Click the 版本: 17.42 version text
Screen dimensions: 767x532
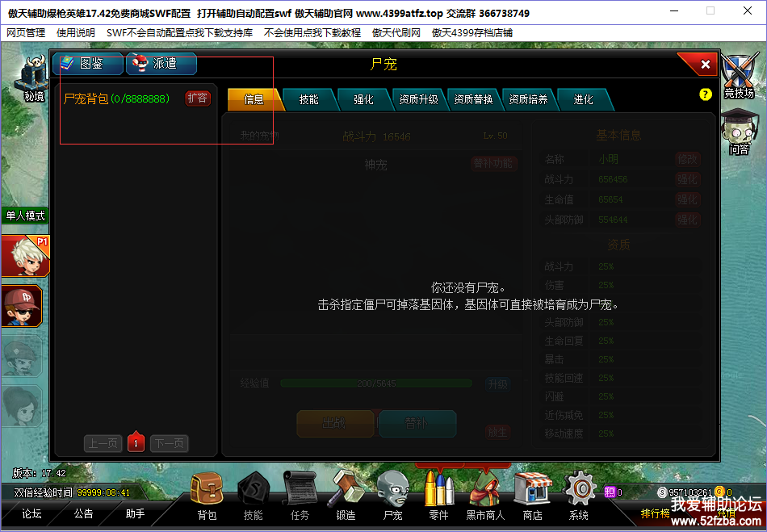tap(39, 473)
